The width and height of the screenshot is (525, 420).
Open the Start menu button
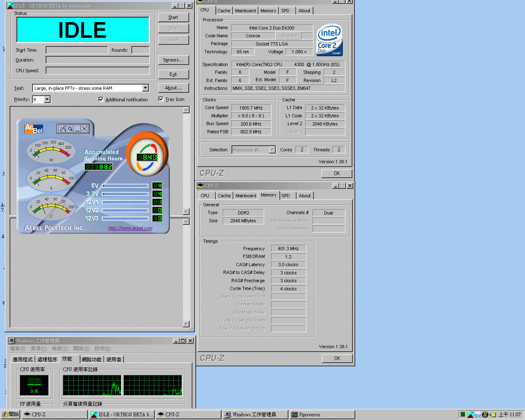(x=10, y=415)
